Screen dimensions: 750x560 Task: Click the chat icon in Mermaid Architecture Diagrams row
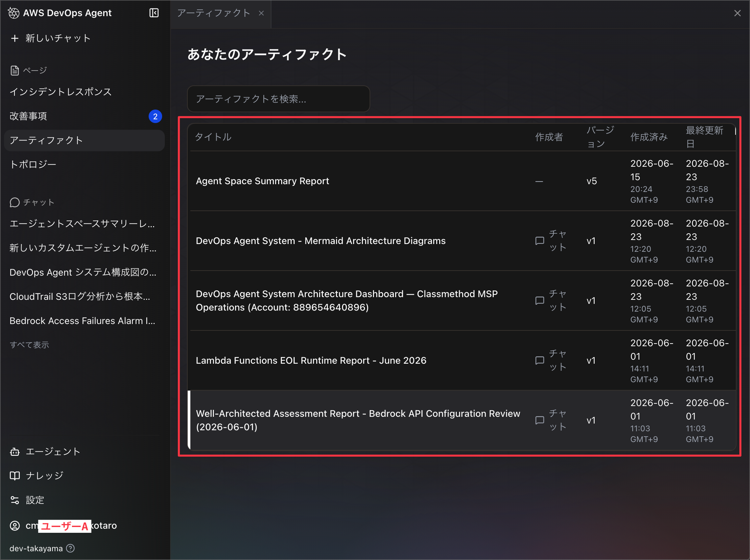coord(539,241)
